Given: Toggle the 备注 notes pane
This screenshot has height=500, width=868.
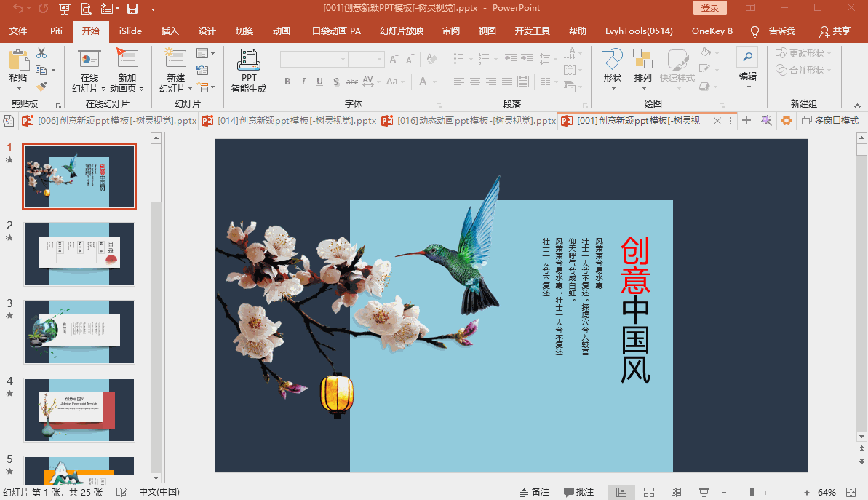Looking at the screenshot, I should coord(534,492).
